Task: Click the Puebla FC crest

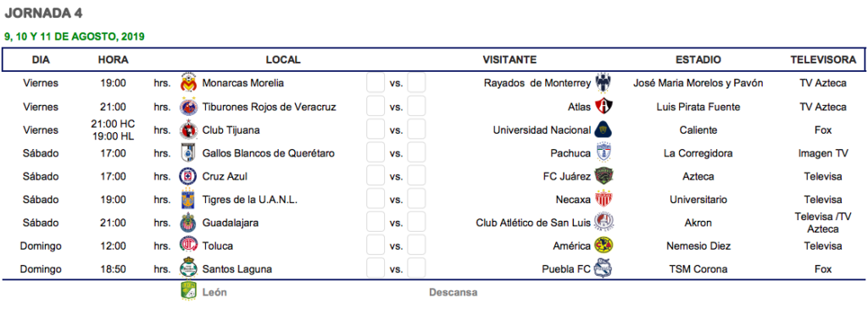Action: coord(604,269)
